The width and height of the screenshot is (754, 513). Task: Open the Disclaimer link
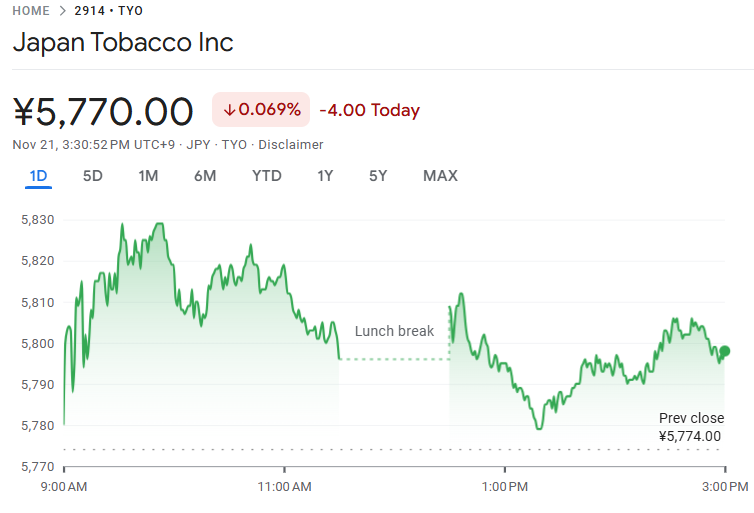(x=291, y=145)
